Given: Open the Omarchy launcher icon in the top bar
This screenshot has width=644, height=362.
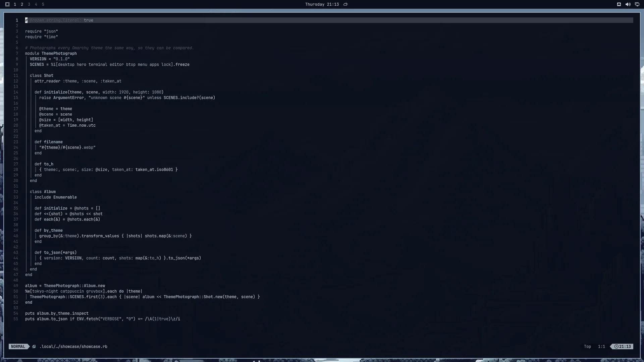Looking at the screenshot, I should 7,4.
